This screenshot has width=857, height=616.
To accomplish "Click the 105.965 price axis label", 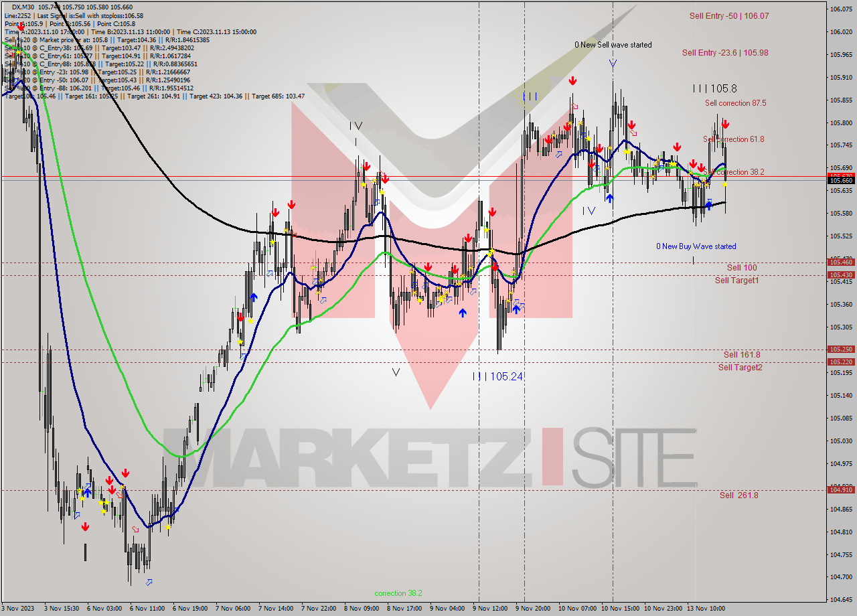I will (842, 54).
